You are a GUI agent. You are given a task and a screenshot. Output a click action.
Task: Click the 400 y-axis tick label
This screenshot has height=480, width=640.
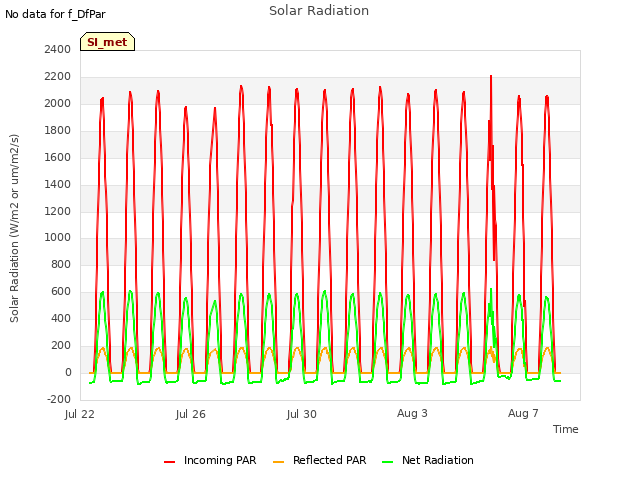coord(61,319)
